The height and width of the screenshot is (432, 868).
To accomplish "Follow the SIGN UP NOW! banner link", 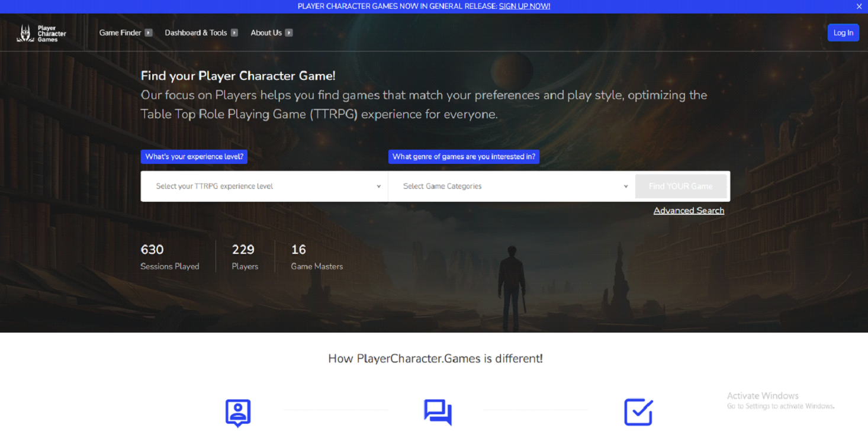I will (524, 7).
